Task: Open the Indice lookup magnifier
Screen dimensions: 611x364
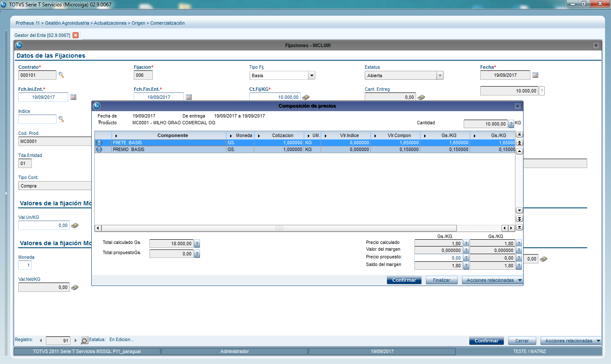Action: pos(61,119)
